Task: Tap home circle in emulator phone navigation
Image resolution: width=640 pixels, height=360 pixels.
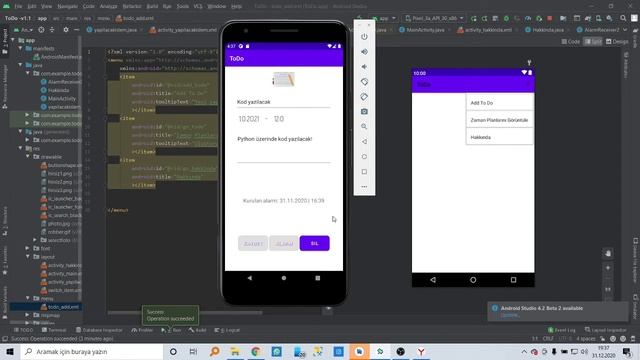Action: coord(284,278)
